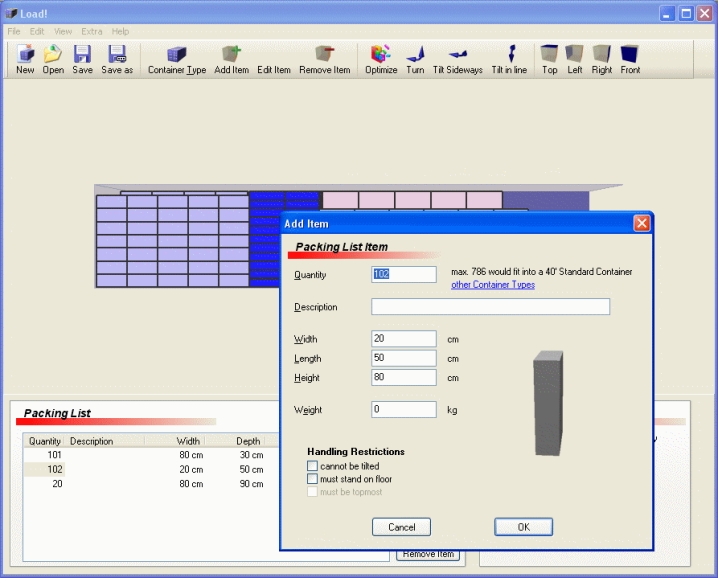
Task: Click the New toolbar icon
Action: tap(25, 59)
